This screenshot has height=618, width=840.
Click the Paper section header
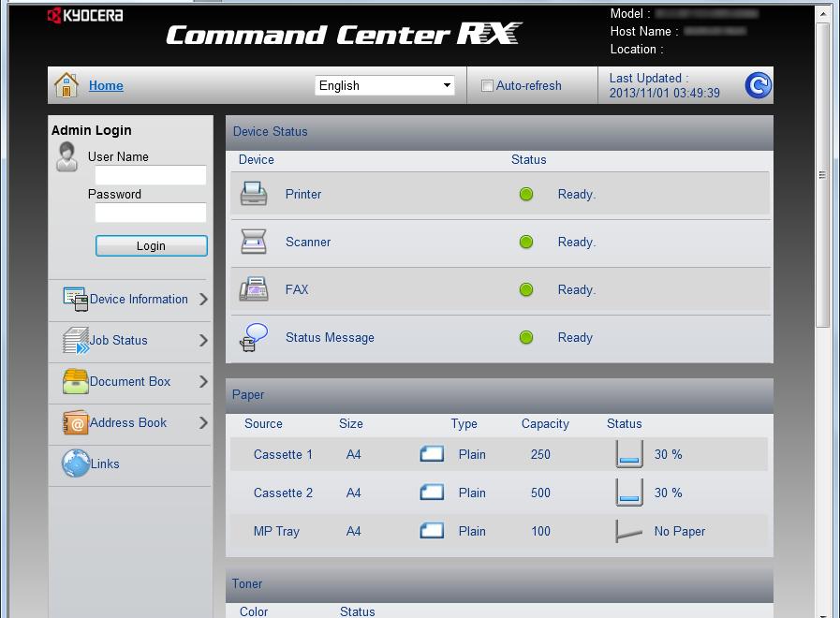(499, 396)
